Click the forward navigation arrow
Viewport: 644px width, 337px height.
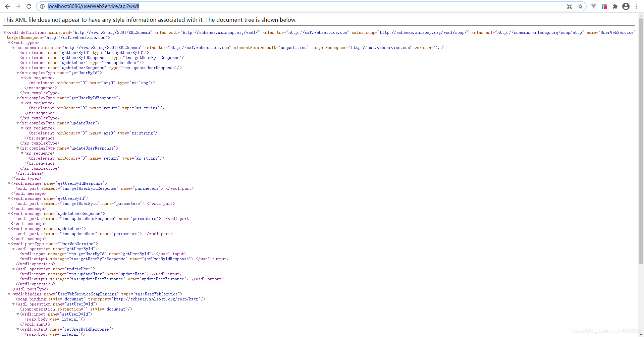click(x=18, y=6)
